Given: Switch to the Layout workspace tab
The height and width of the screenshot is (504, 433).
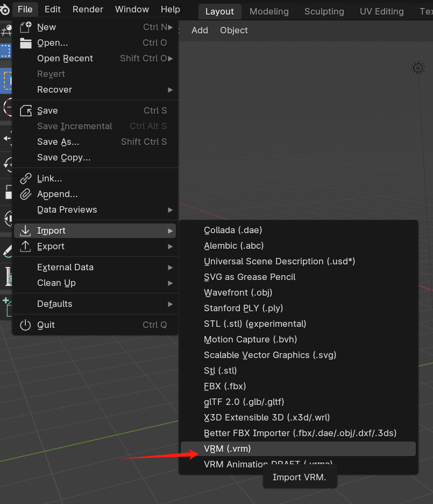Looking at the screenshot, I should [x=219, y=11].
